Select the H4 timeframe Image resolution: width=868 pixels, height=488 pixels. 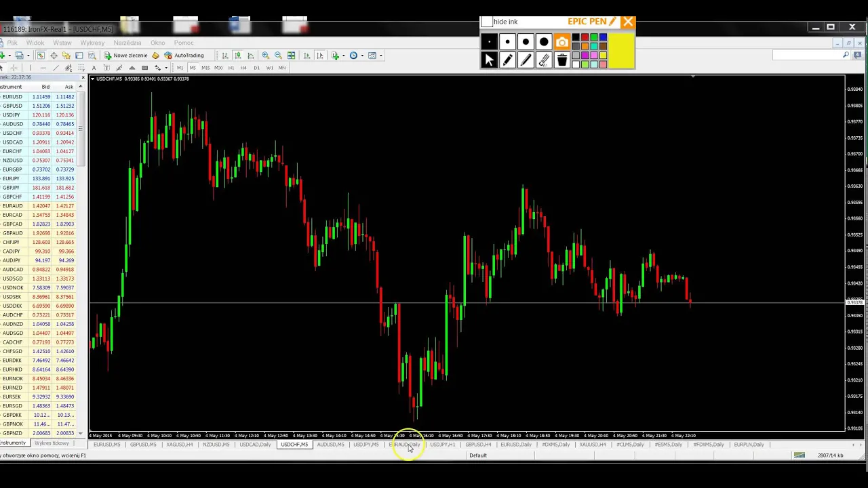243,68
